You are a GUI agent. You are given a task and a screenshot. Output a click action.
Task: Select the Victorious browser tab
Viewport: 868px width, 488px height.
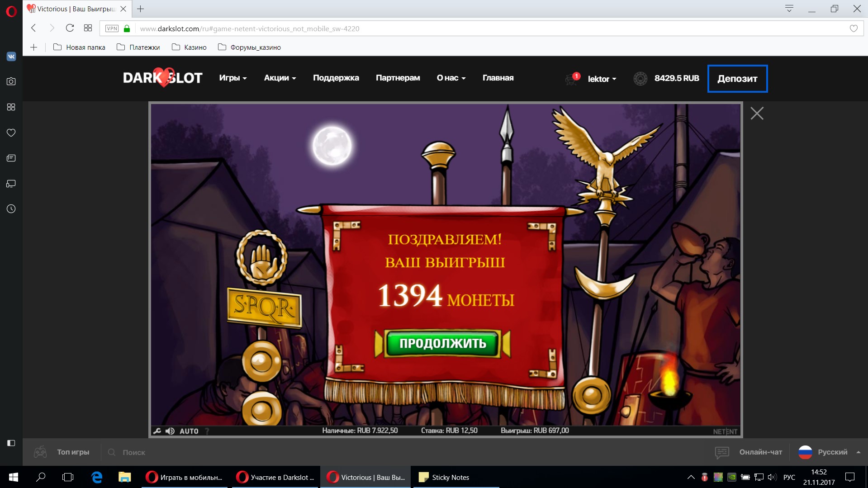tap(77, 9)
